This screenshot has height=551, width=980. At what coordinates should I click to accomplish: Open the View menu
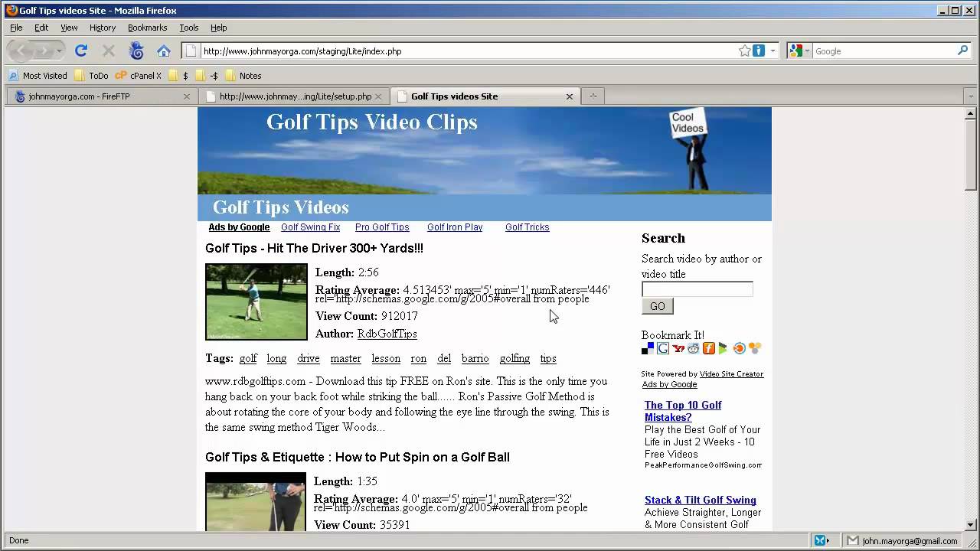69,28
